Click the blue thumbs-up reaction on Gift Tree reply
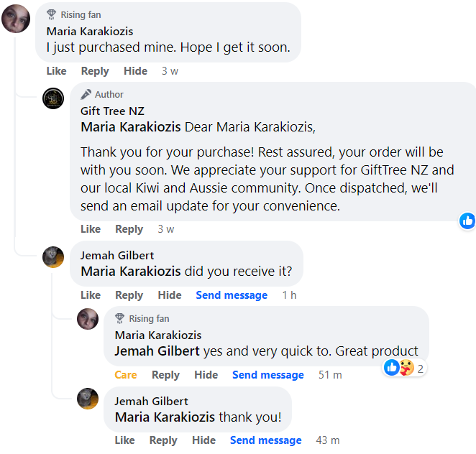The image size is (476, 454). click(x=467, y=221)
